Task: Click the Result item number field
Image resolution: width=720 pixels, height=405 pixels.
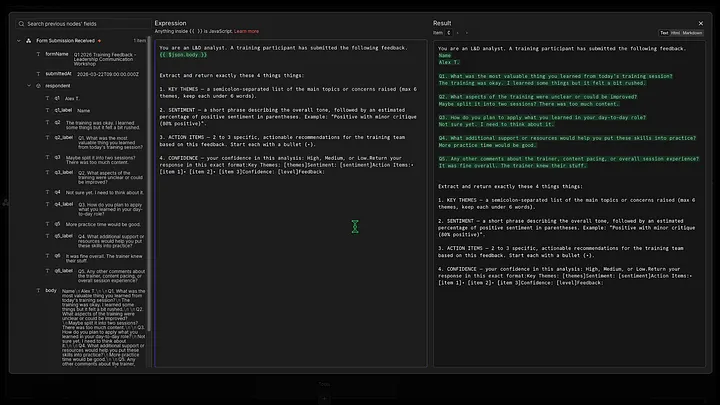Action: (x=449, y=33)
